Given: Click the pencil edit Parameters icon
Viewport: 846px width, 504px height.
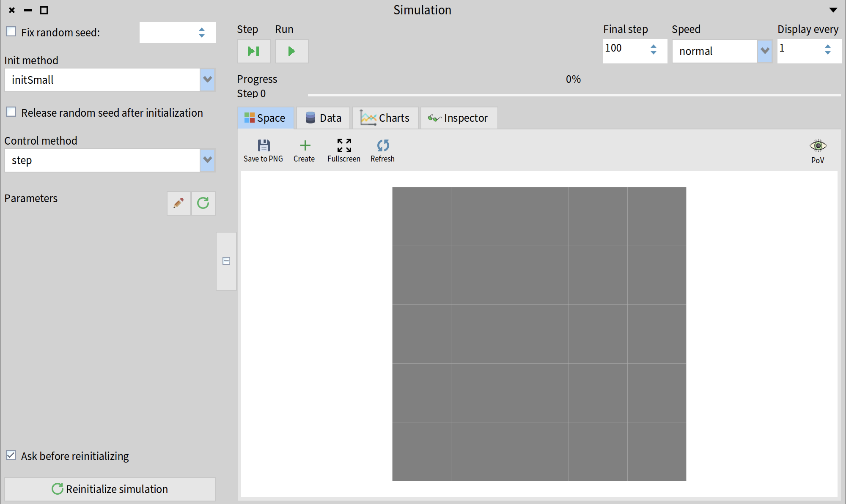Looking at the screenshot, I should pyautogui.click(x=179, y=203).
